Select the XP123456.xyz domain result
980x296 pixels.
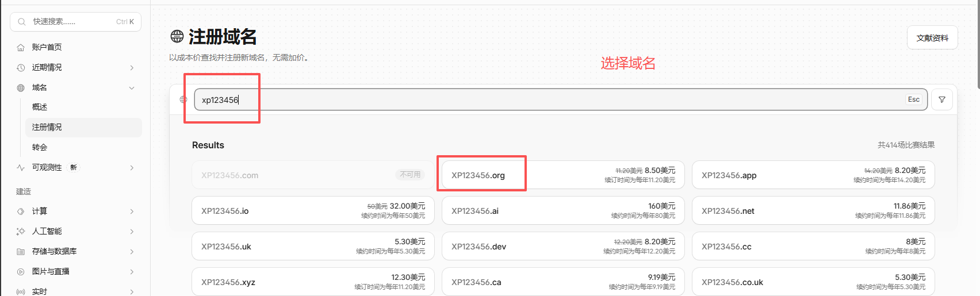point(313,282)
